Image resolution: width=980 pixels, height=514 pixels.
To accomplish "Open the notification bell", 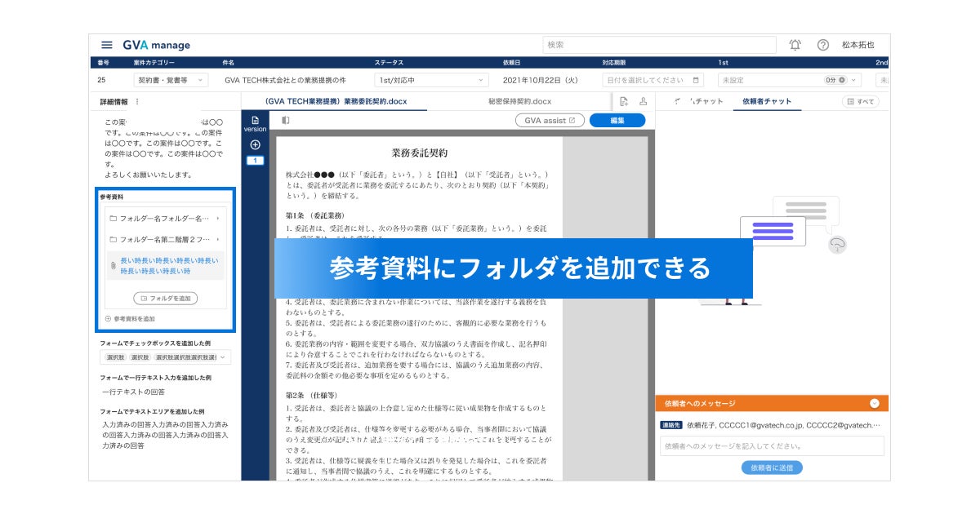I will click(x=795, y=45).
